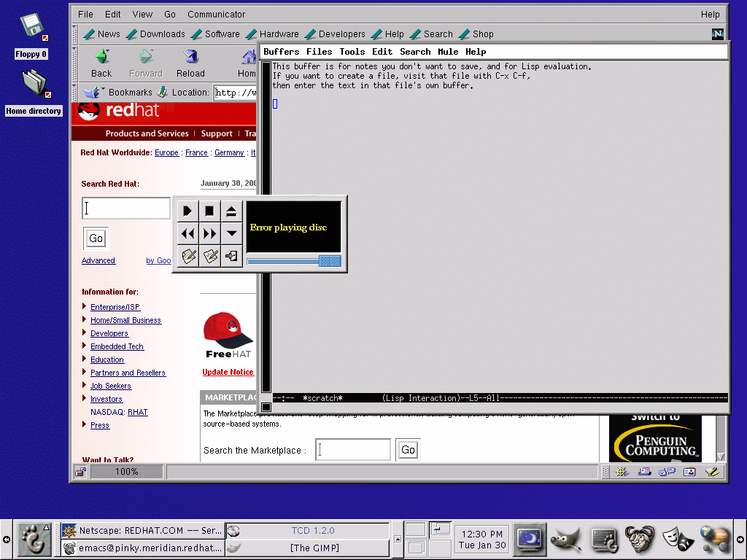
Task: Click the Go button under Search Red Hat
Action: pos(96,238)
